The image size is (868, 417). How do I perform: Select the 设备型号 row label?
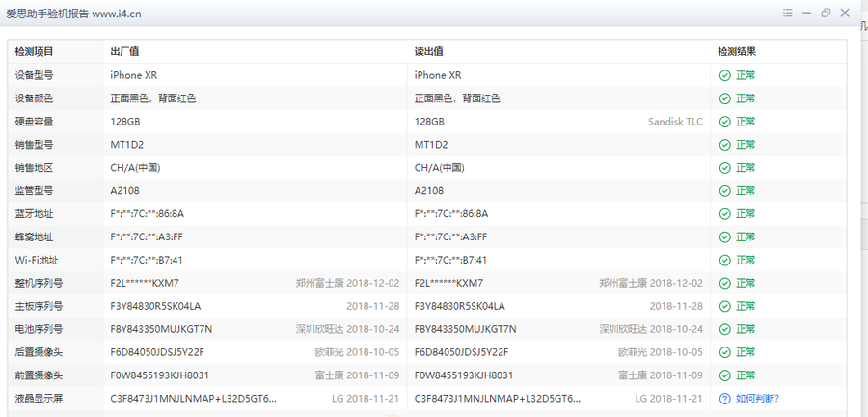tap(35, 75)
